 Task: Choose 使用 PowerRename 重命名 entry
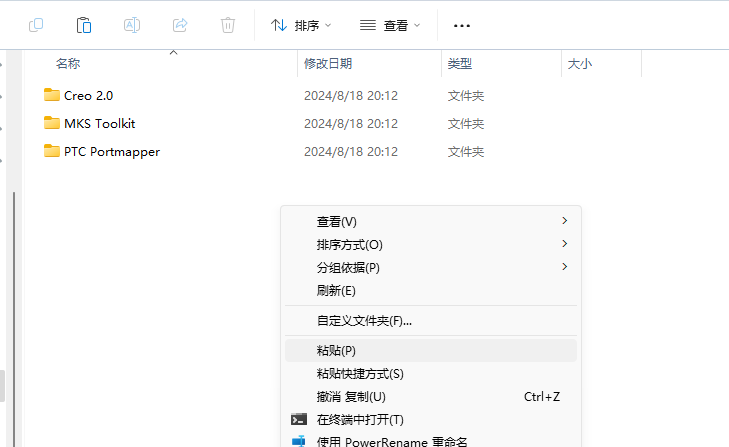click(x=431, y=441)
